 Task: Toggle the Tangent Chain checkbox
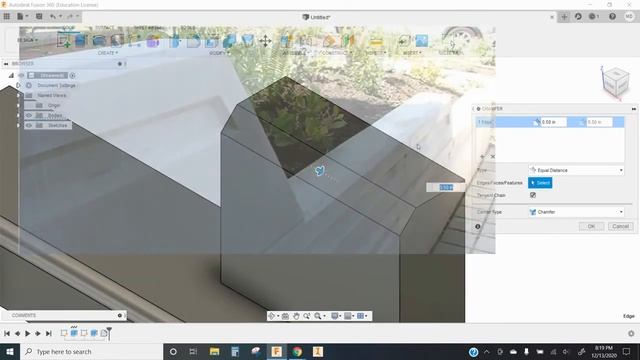[533, 195]
